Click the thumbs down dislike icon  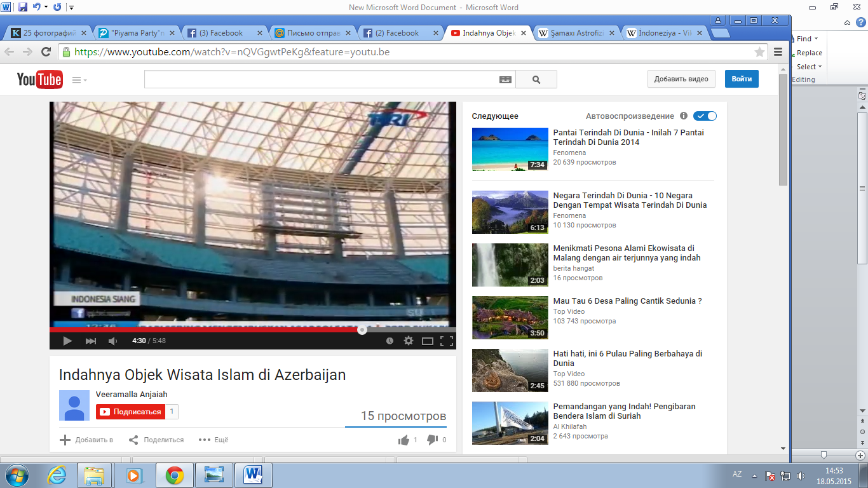[432, 440]
